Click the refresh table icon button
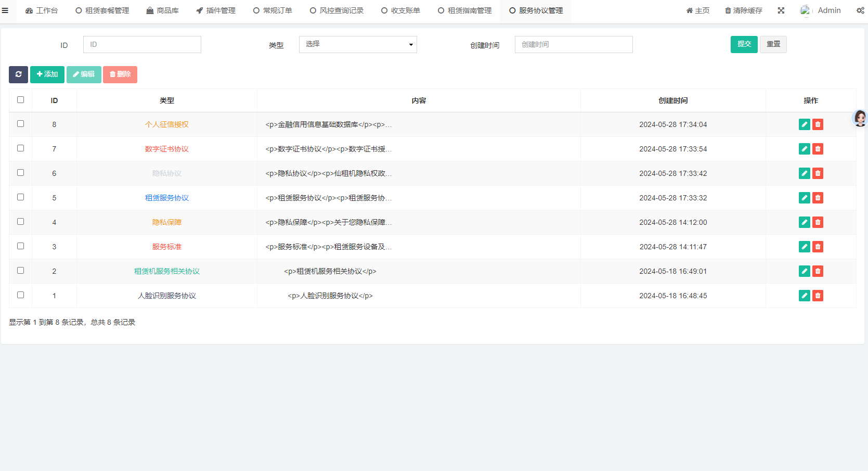Viewport: 868px width, 471px height. click(x=18, y=74)
